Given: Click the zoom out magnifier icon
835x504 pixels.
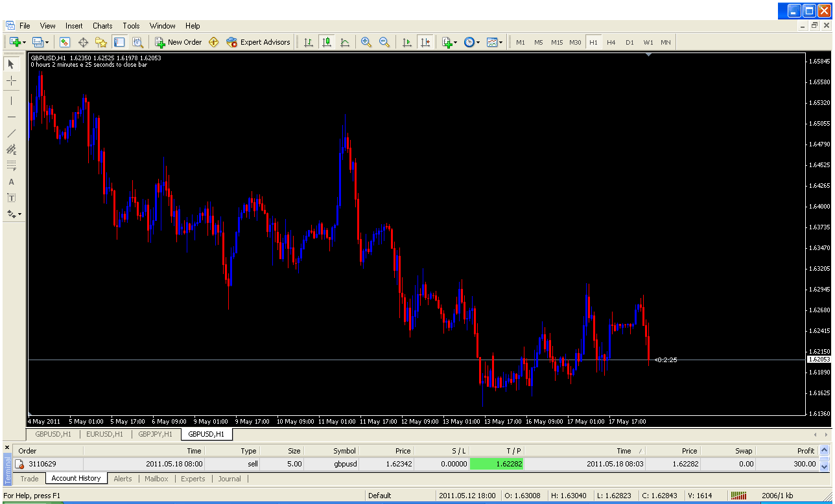Looking at the screenshot, I should point(384,42).
